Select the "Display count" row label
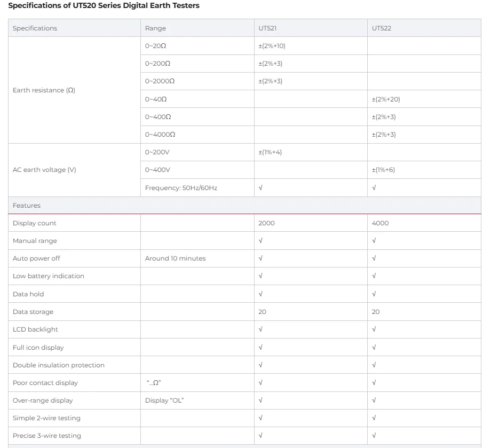This screenshot has height=448, width=491. (x=35, y=223)
